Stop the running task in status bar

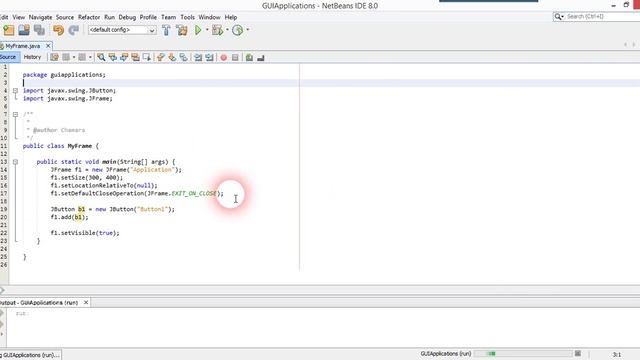tap(578, 353)
